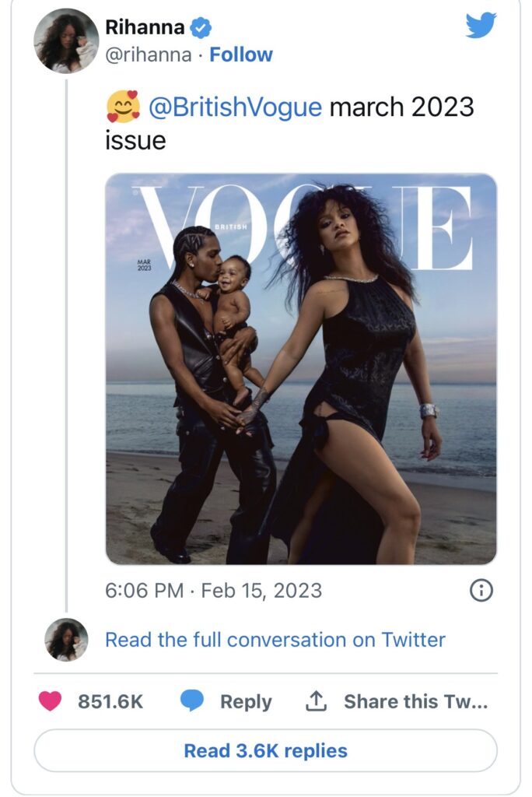Click the Share this Tweet text
The height and width of the screenshot is (797, 532).
click(415, 701)
